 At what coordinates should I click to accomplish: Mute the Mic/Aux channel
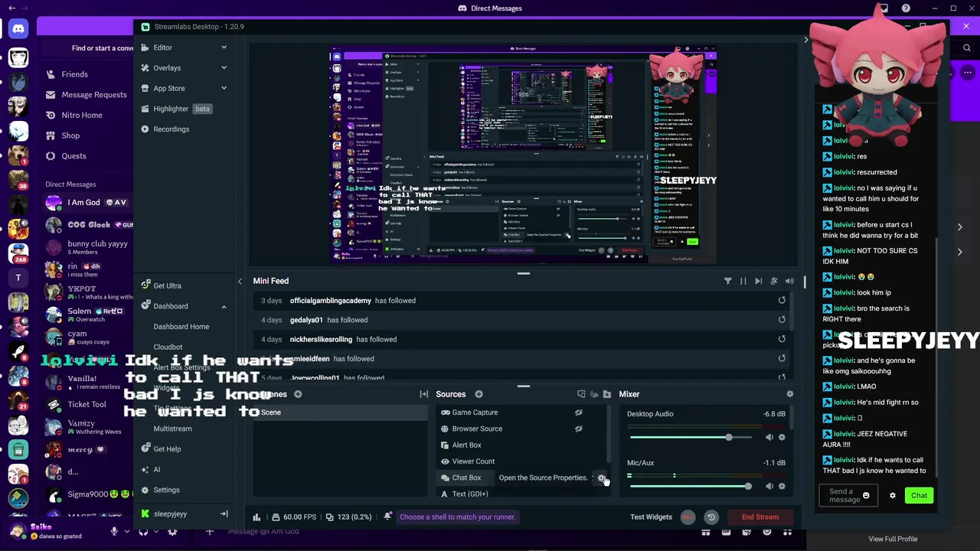click(x=769, y=486)
